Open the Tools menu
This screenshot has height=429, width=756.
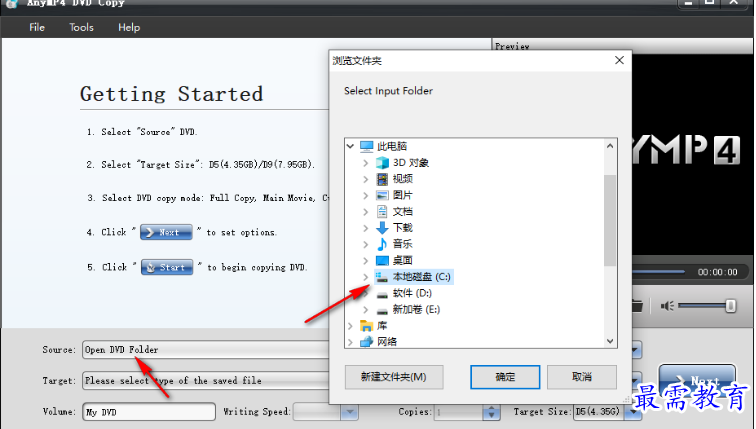81,27
